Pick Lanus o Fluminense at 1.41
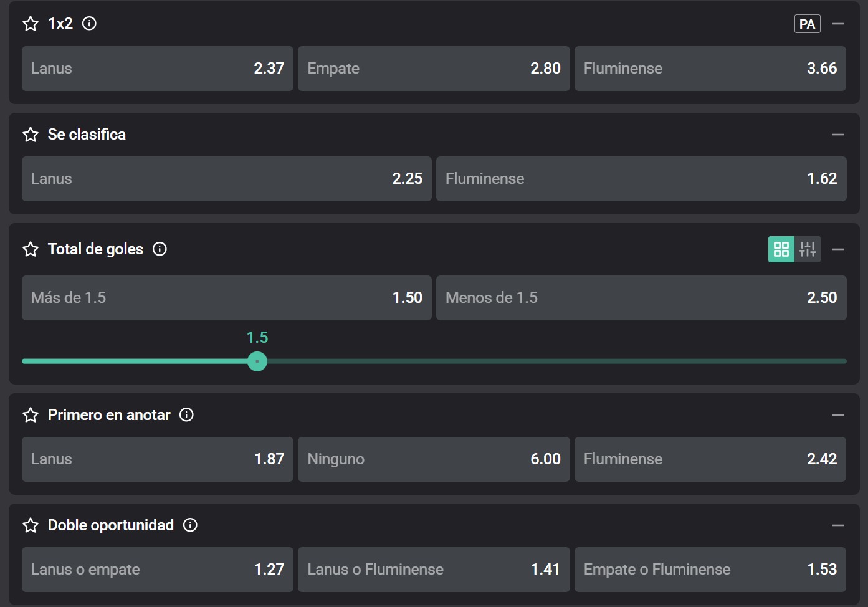This screenshot has width=868, height=607. (x=434, y=570)
